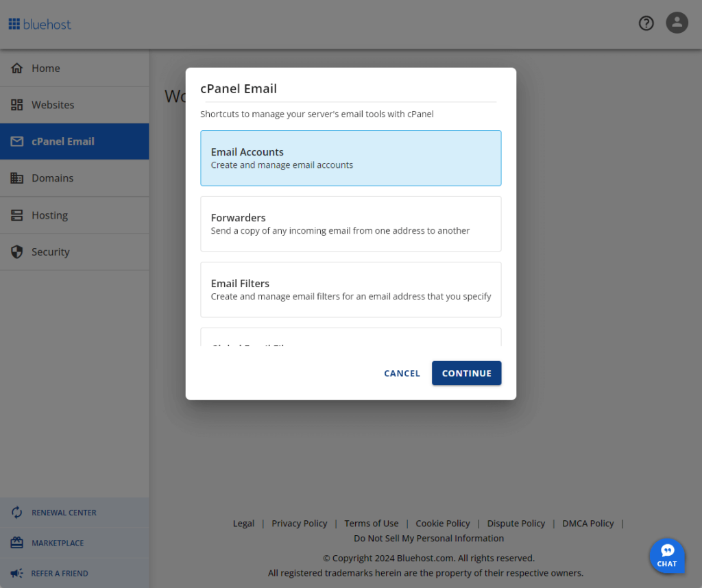Viewport: 702px width, 588px height.
Task: Click the Refer a Friend megaphone icon
Action: pyautogui.click(x=17, y=573)
